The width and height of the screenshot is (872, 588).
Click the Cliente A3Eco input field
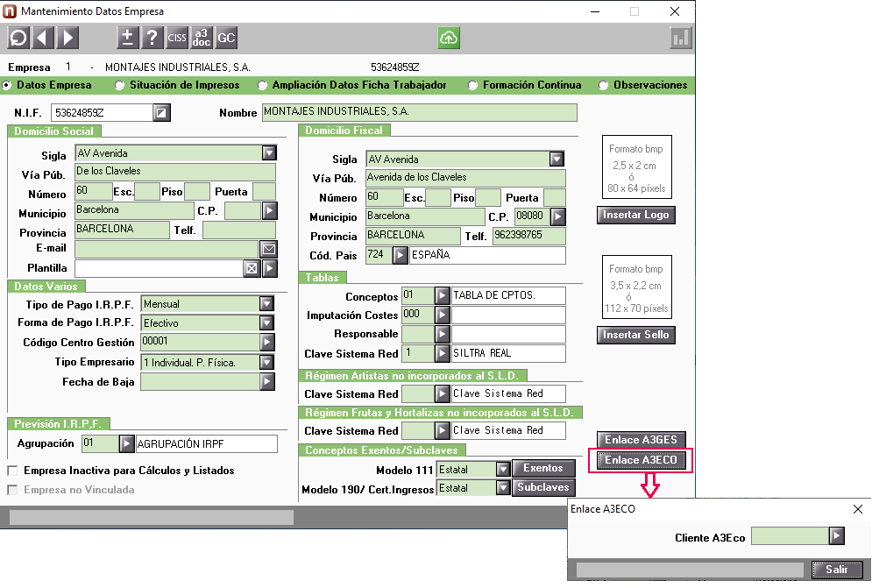pyautogui.click(x=790, y=536)
